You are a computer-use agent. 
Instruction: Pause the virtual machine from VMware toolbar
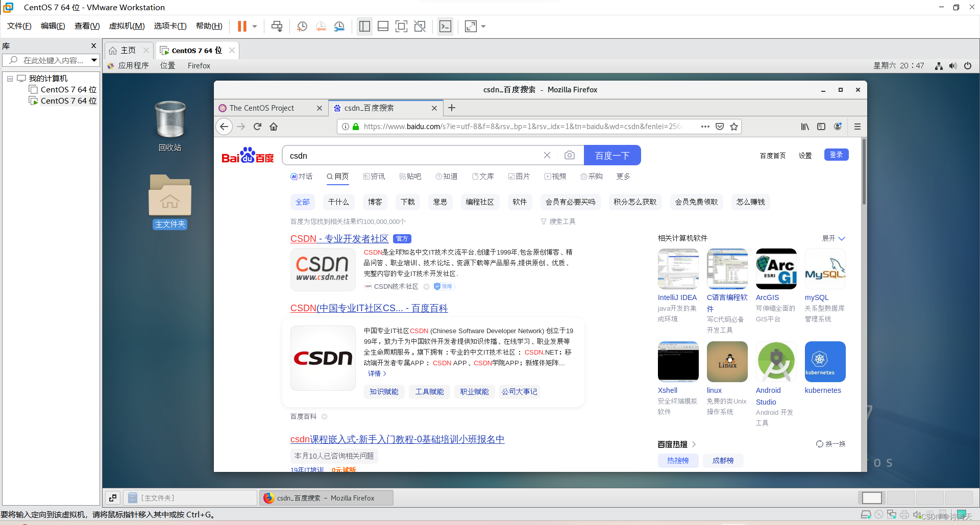(x=242, y=26)
